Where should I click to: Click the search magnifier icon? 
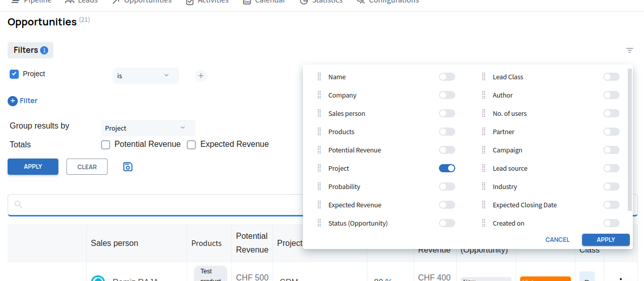point(18,205)
